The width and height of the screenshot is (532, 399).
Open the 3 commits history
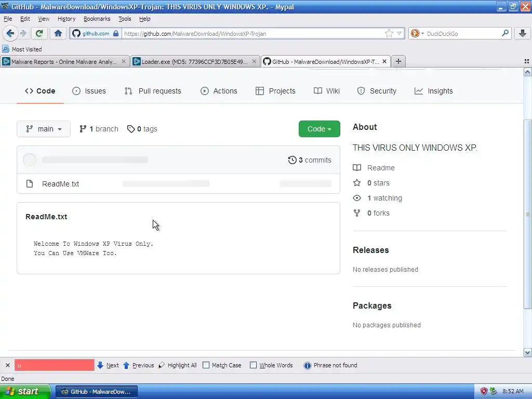[x=310, y=160]
